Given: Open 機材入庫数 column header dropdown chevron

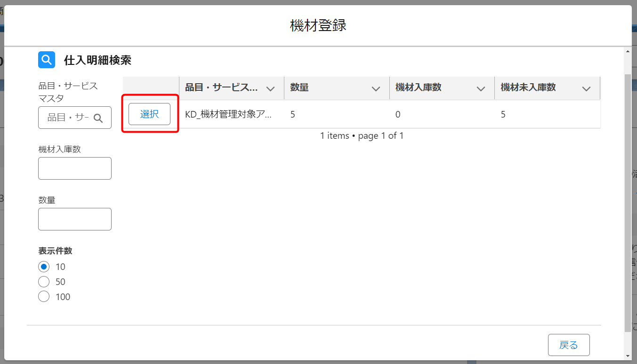Looking at the screenshot, I should point(481,88).
